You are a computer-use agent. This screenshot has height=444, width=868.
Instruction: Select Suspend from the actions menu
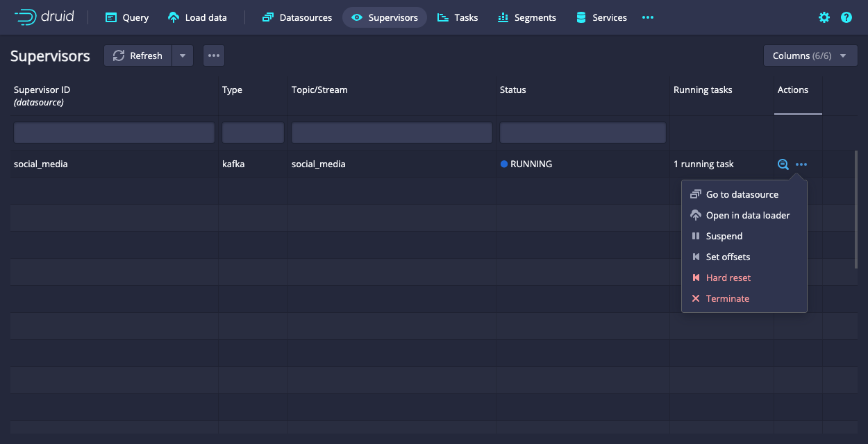(x=724, y=236)
